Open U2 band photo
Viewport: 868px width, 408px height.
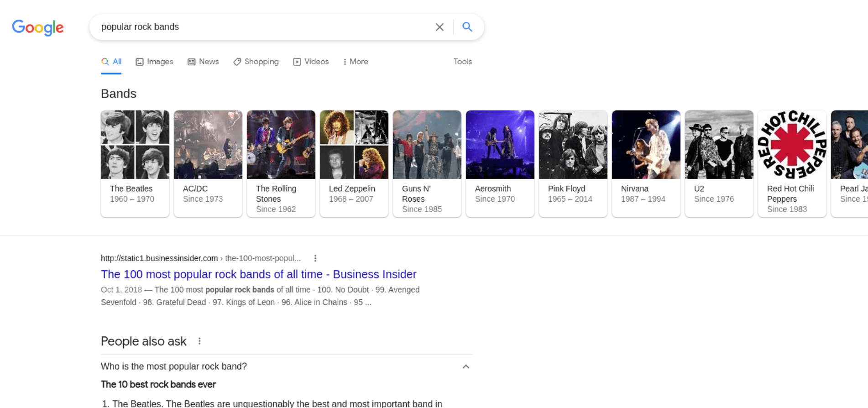point(719,145)
